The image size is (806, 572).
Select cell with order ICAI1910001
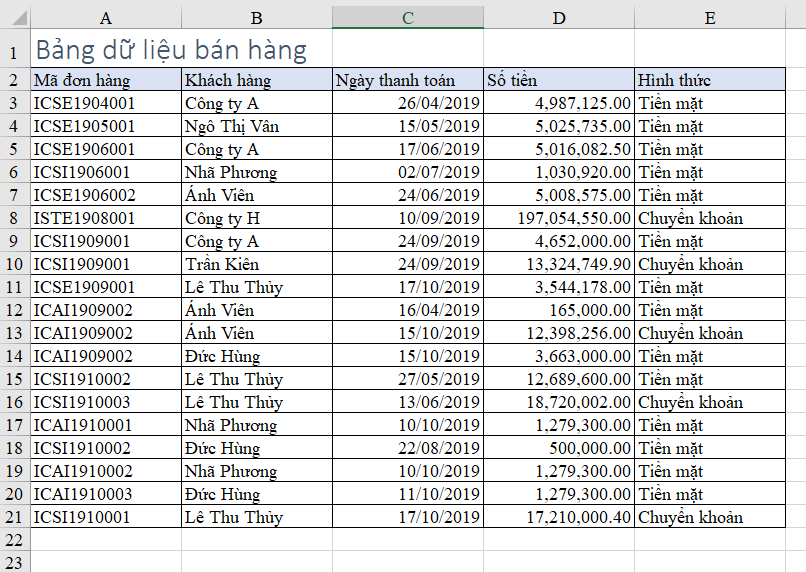click(106, 425)
